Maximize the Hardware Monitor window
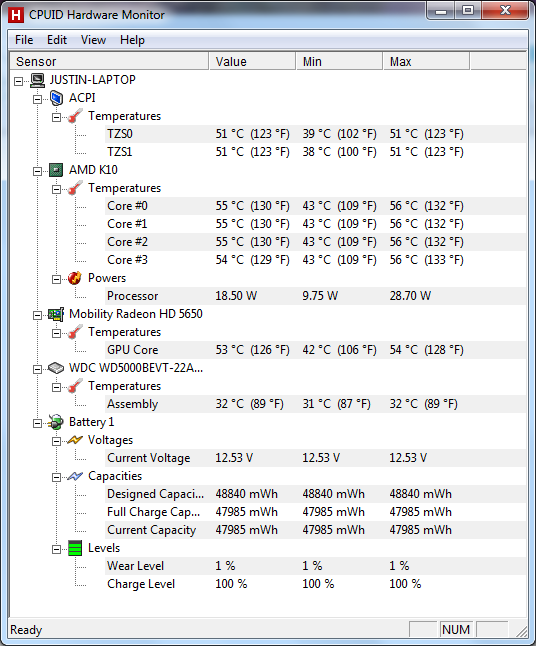This screenshot has width=536, height=646. [x=468, y=11]
